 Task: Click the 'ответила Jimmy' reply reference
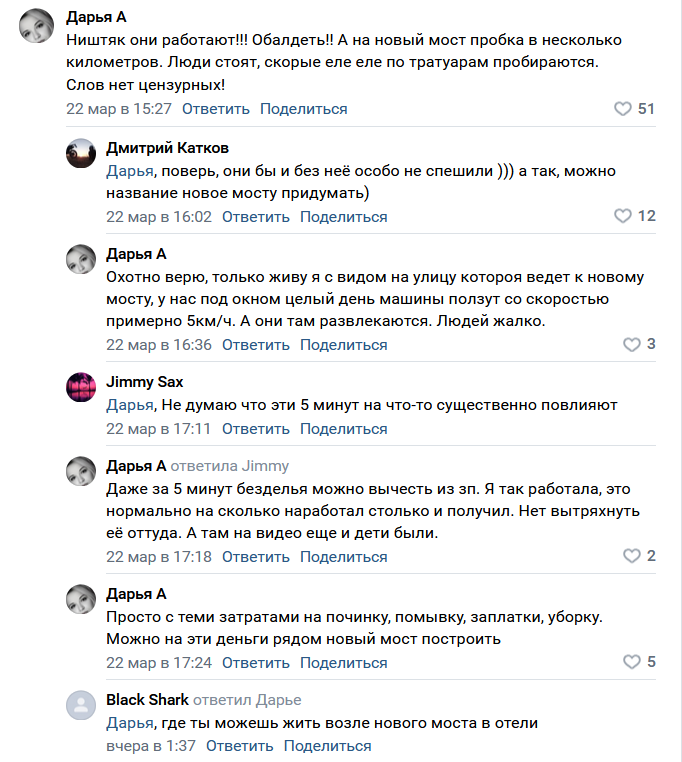pos(230,466)
